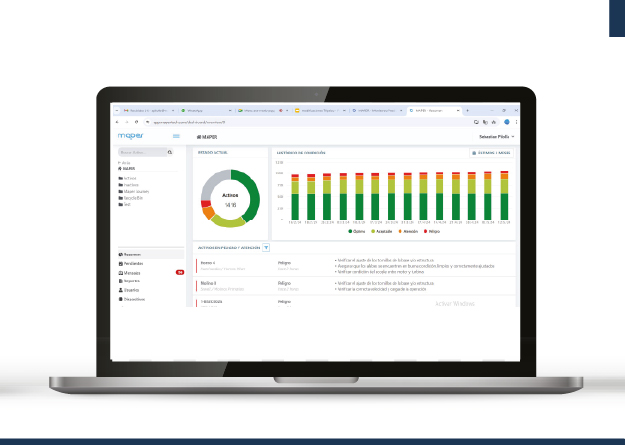Open Reportes in sidebar menu
This screenshot has width=625, height=445.
point(132,281)
